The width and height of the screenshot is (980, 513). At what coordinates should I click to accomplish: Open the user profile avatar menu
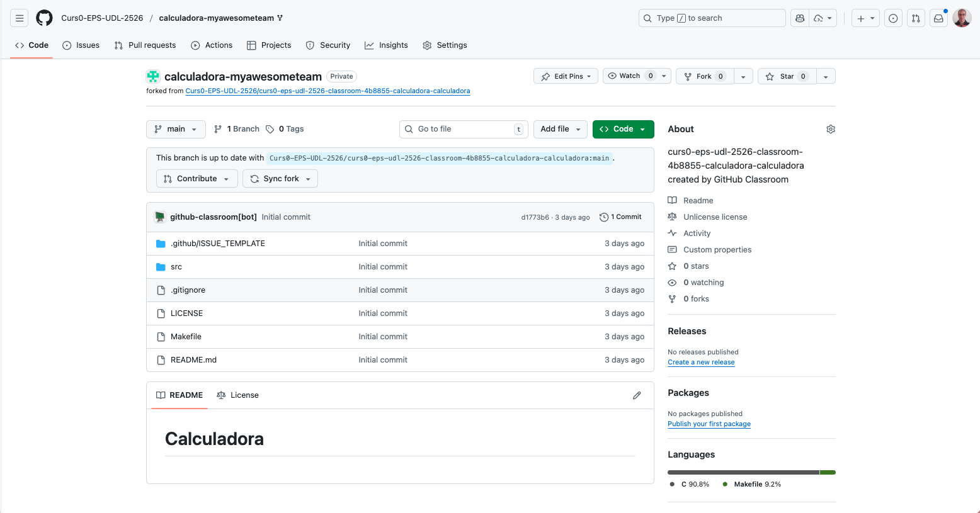(962, 18)
